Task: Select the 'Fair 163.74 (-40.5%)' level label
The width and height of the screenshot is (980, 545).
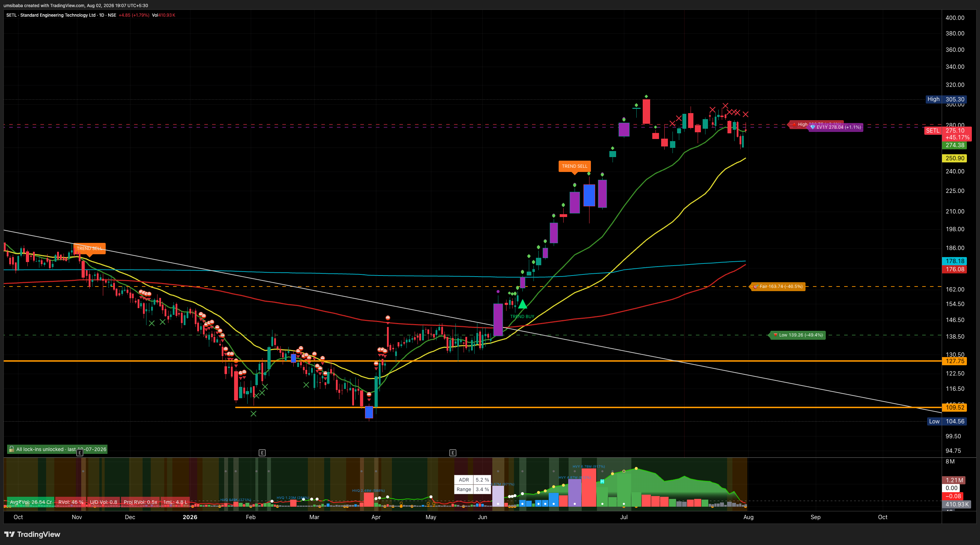Action: tap(777, 287)
